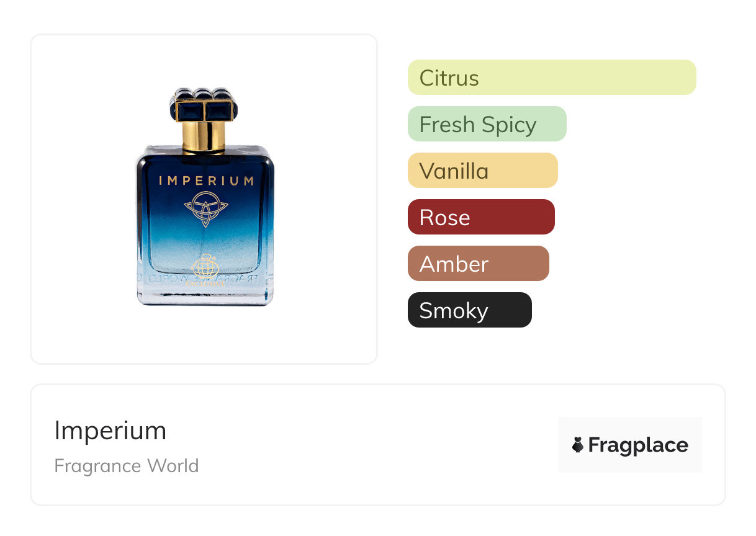Viewport: 756px width, 536px height.
Task: Pick the Amber accord bar
Action: click(x=479, y=264)
